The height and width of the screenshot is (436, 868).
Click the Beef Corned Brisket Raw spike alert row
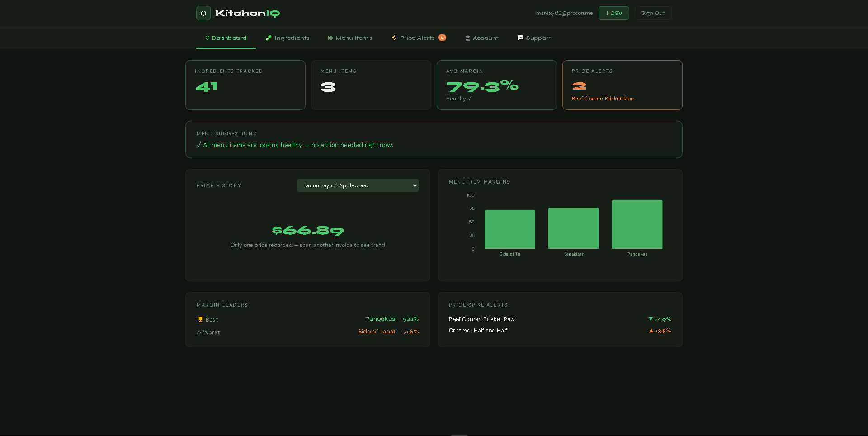coord(560,319)
